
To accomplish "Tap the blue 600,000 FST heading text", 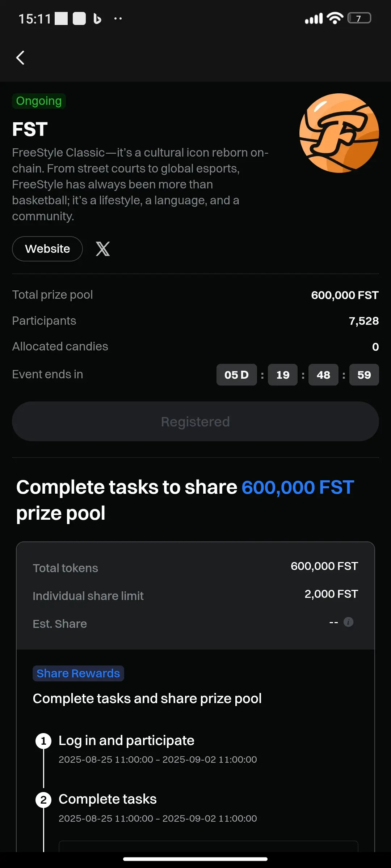I will (298, 487).
